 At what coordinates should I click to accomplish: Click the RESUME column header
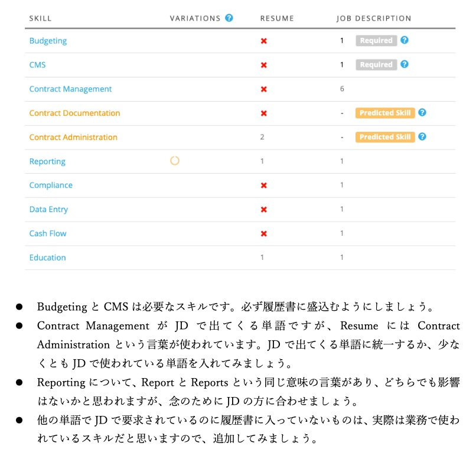click(x=277, y=18)
